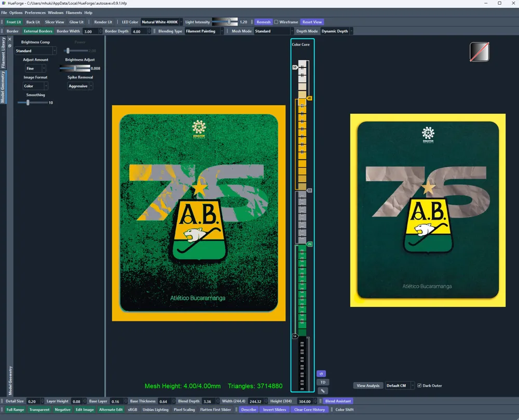Open the Blend Assistant
The width and height of the screenshot is (519, 420).
coord(338,401)
